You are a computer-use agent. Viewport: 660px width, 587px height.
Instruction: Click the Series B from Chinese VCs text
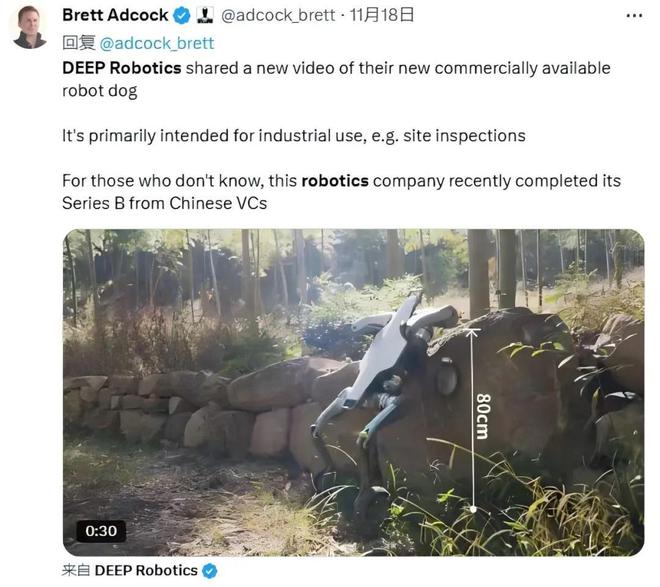[x=165, y=204]
